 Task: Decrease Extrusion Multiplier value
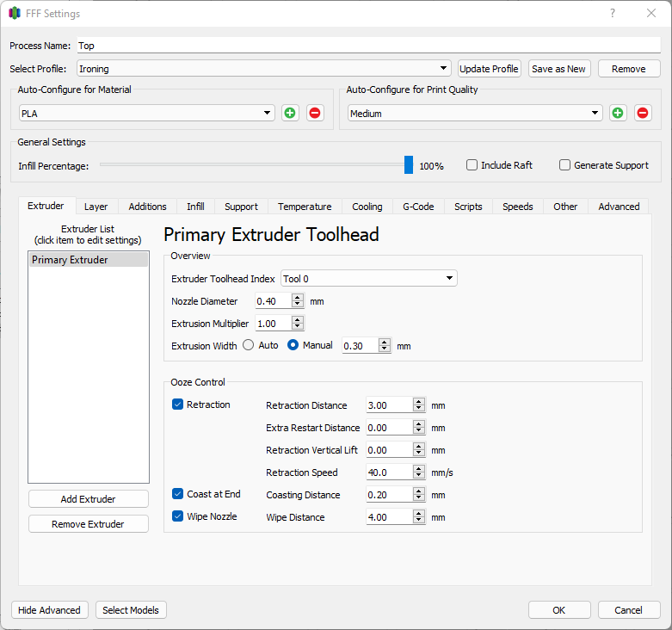click(x=298, y=326)
